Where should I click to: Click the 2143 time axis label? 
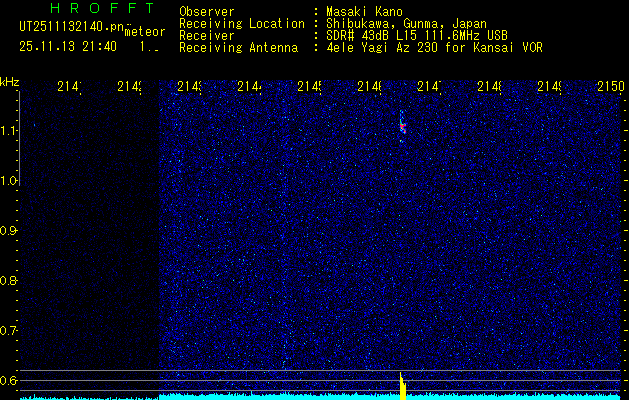189,87
